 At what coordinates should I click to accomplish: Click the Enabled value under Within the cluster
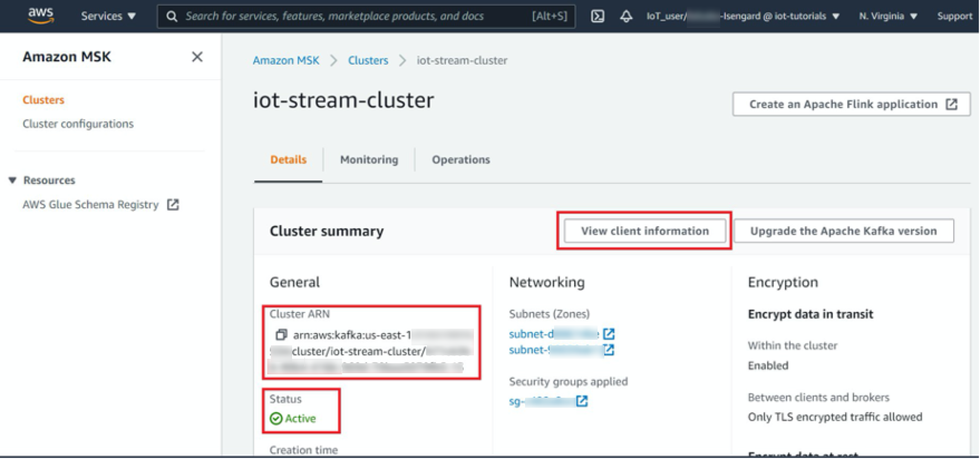768,365
